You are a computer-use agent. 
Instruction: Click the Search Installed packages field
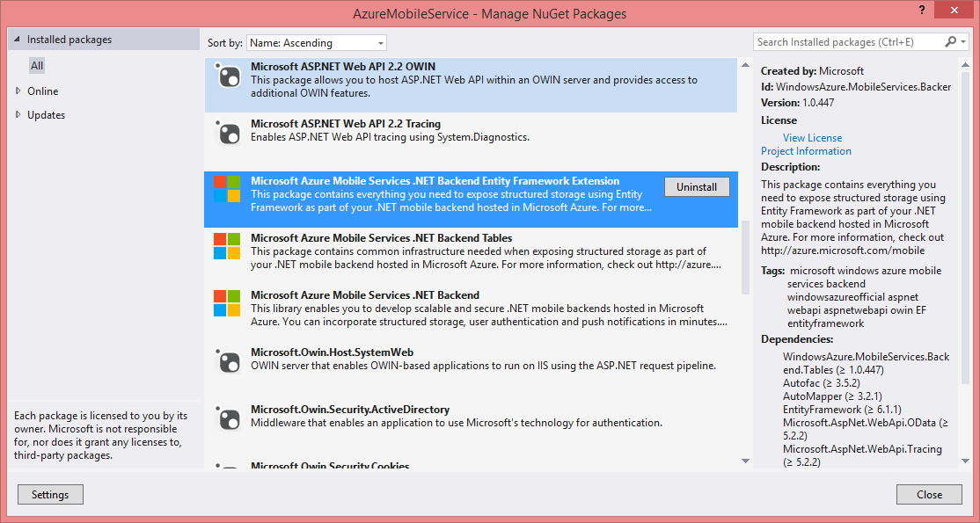click(849, 42)
